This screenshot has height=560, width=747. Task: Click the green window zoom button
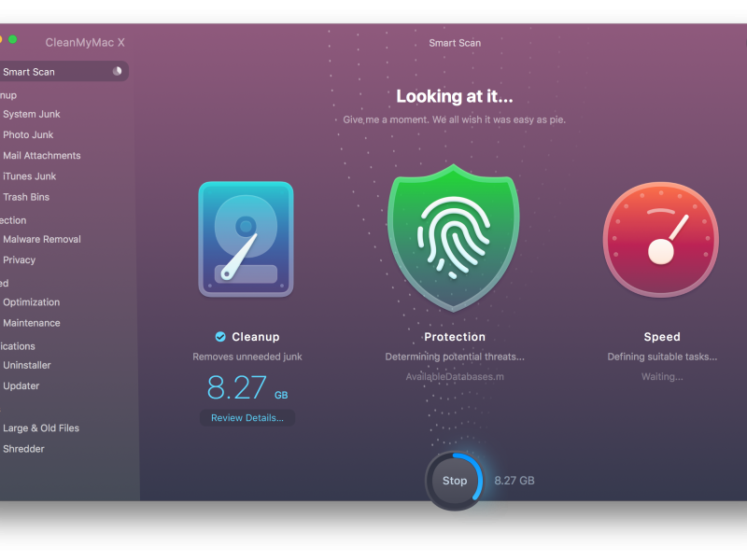click(x=13, y=39)
